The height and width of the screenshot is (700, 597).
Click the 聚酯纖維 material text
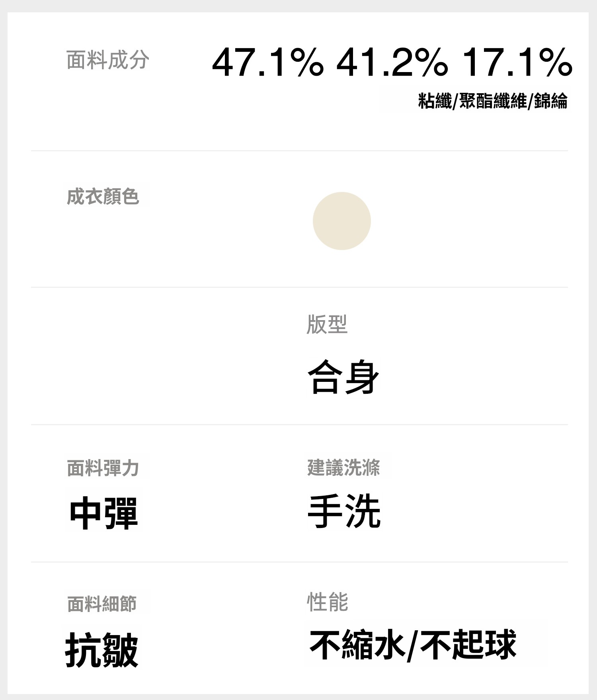pos(493,101)
